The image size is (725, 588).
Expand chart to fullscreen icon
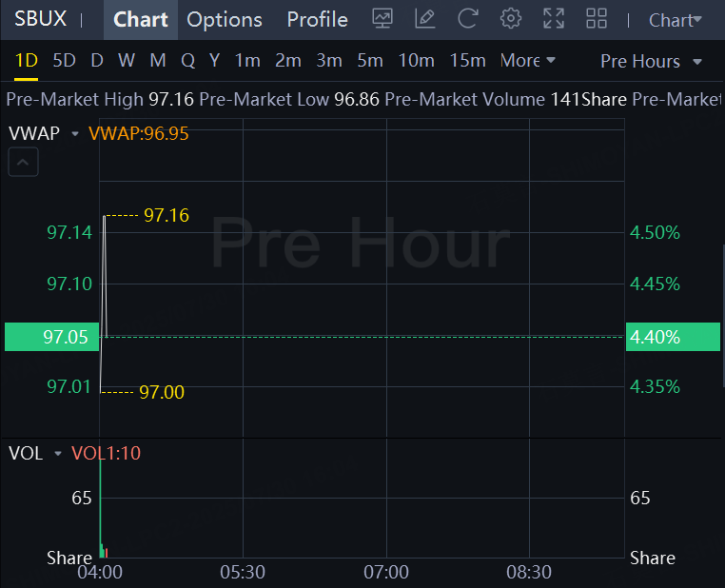click(x=554, y=19)
